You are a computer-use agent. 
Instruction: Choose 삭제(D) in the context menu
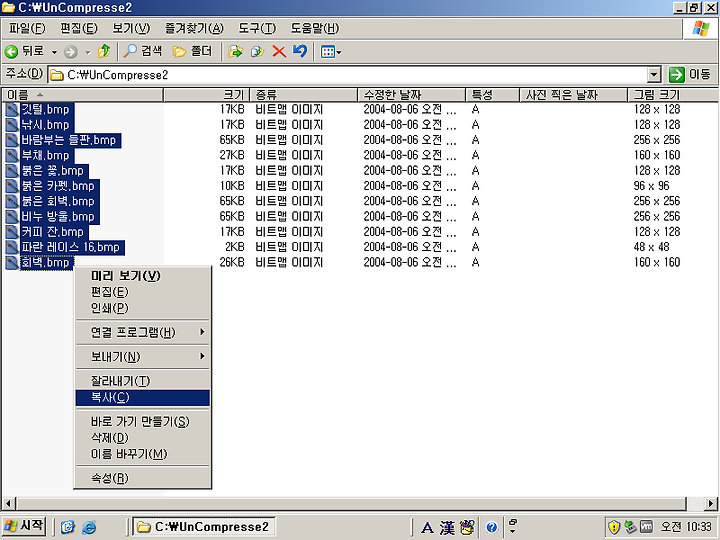[142, 438]
